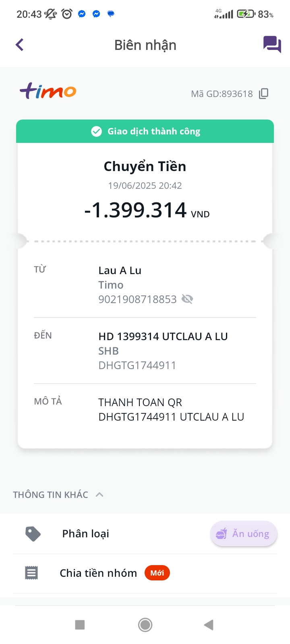Screen dimensions: 290x644
Task: Open the chat support icon
Action: click(272, 44)
